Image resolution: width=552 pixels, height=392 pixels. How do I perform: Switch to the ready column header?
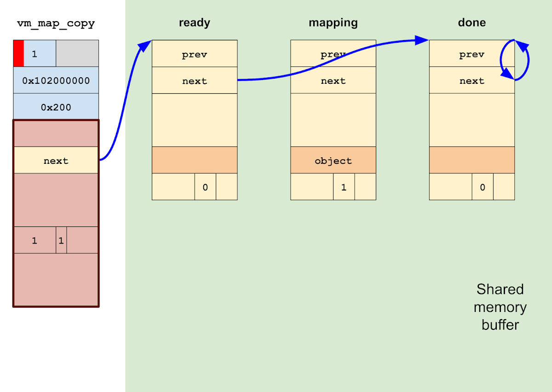(194, 22)
